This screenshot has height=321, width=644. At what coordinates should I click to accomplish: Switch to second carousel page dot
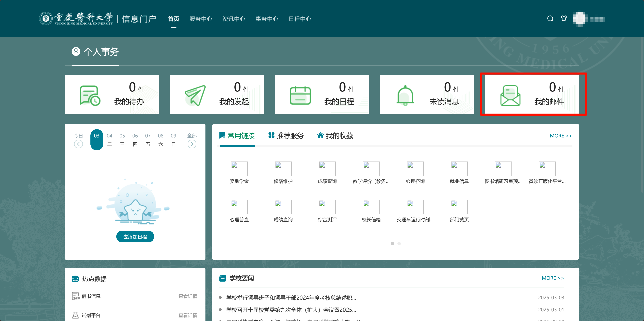point(399,244)
